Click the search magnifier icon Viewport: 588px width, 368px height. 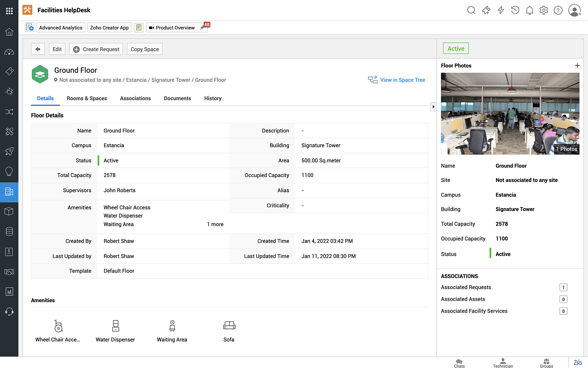471,10
